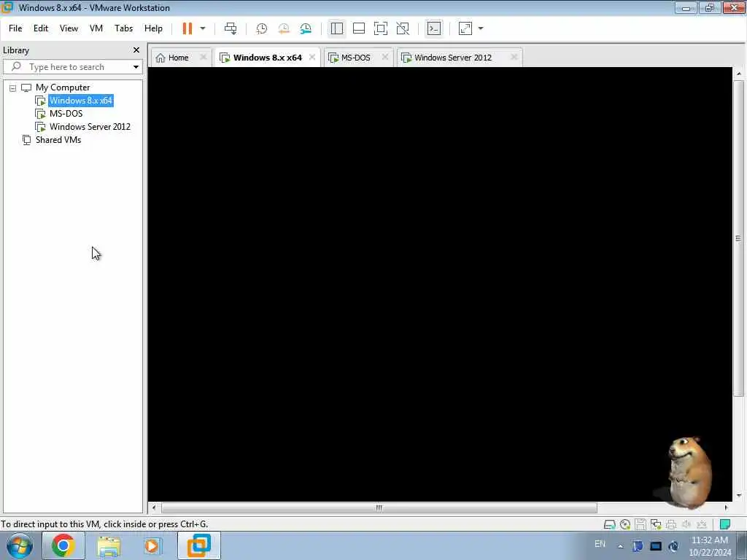Switch to Unity mode
Viewport: 747px width, 560px height.
point(403,28)
